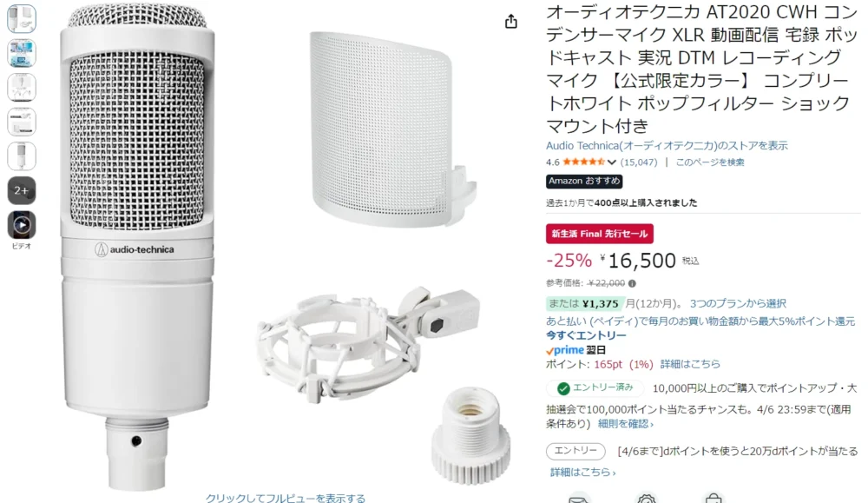Click このページを検索 link
This screenshot has width=868, height=503.
710,162
